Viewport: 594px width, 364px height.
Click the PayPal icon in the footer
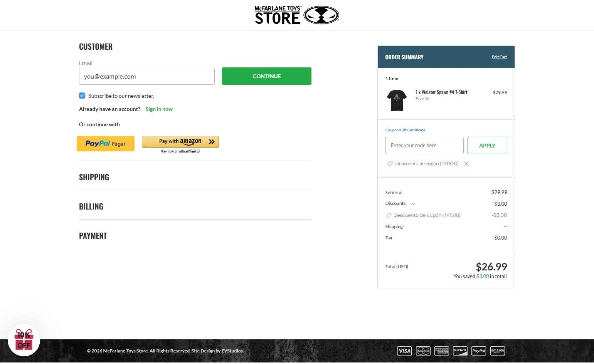click(x=479, y=351)
